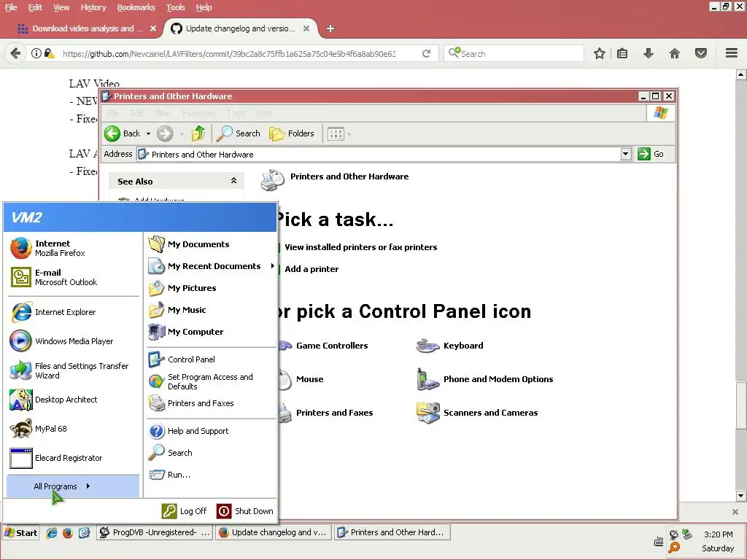
Task: Switch to ProgDVB taskbar button
Action: coord(155,532)
